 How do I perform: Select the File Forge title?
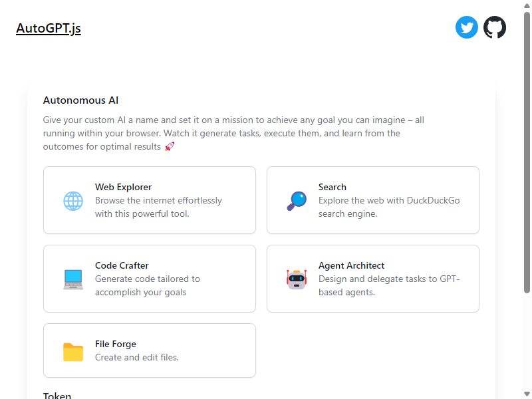click(115, 344)
